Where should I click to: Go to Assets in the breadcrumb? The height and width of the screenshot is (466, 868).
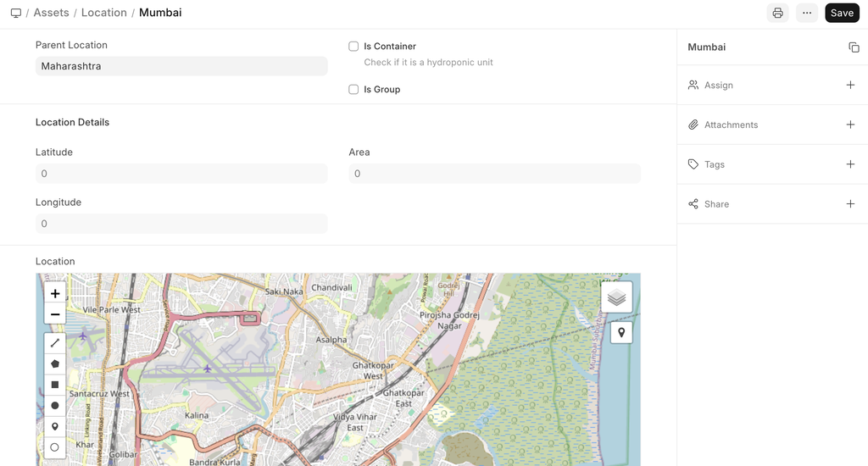coord(51,13)
